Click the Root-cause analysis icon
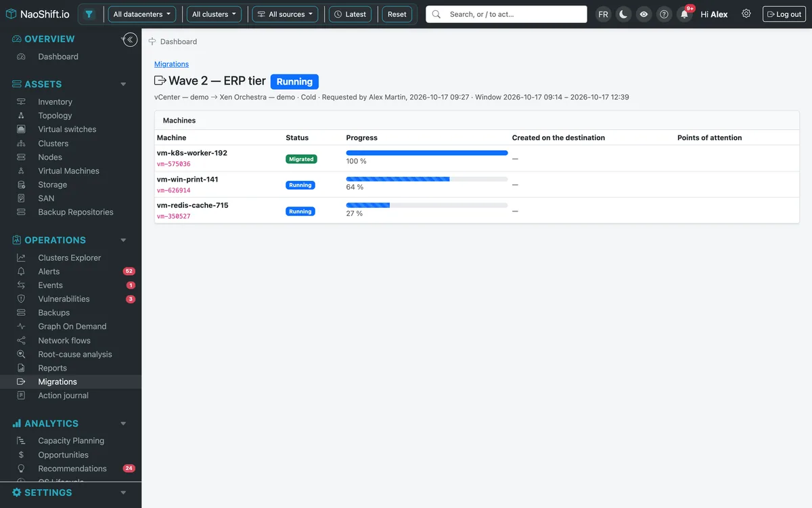 pyautogui.click(x=22, y=354)
